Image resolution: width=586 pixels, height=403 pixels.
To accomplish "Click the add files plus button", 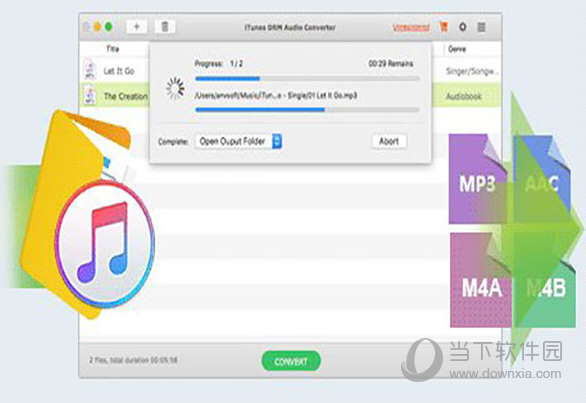I will tap(136, 27).
